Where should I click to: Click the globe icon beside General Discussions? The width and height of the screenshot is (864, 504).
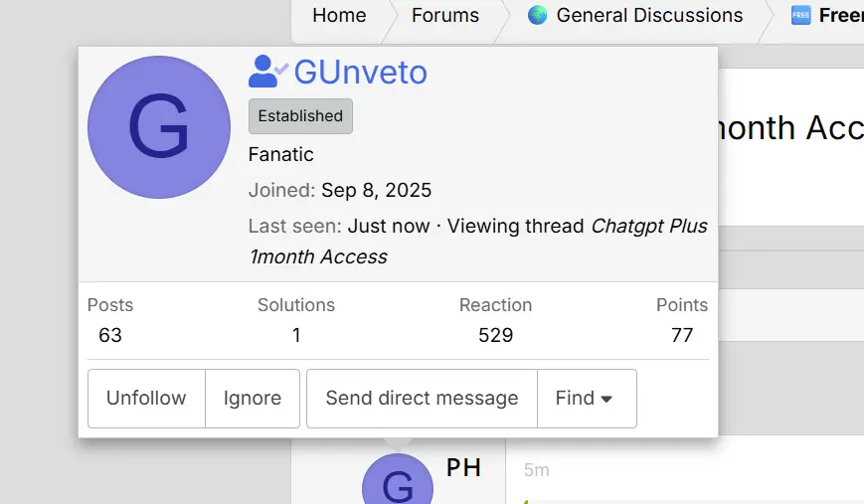point(537,15)
